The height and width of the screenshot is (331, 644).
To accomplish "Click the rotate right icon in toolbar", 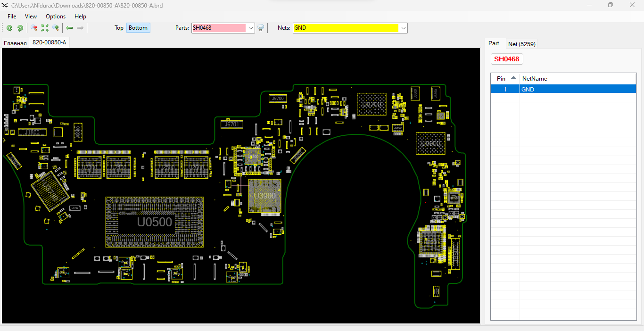I will [20, 28].
